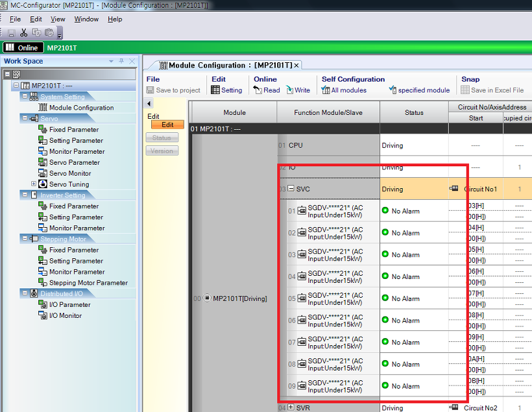The height and width of the screenshot is (412, 532).
Task: Close the Module Configuration tab
Action: [x=296, y=65]
